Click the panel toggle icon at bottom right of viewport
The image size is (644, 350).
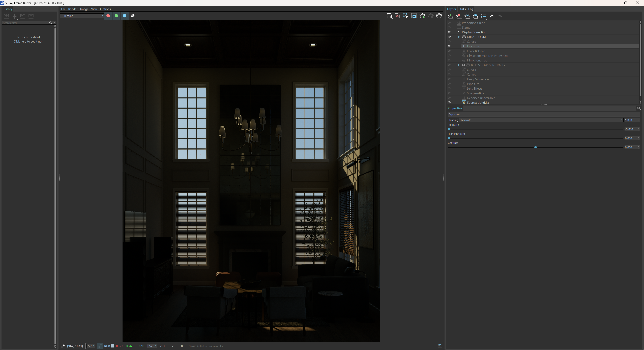pos(440,346)
